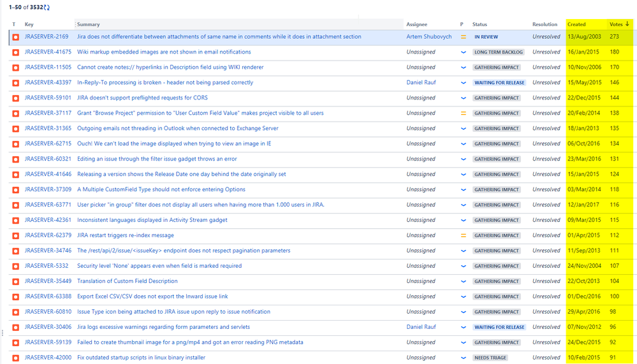Viewport: 637px width, 364px height.
Task: Sort by the P priority column header
Action: tap(462, 24)
